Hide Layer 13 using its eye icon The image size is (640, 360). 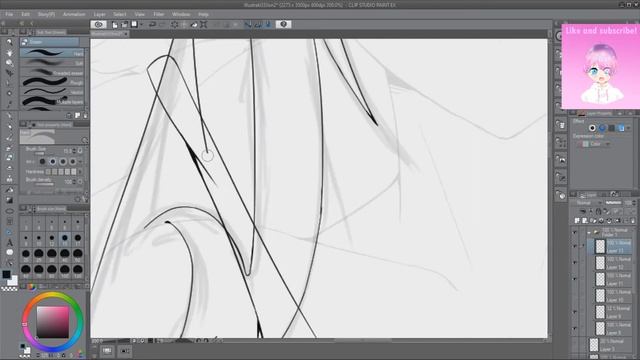pyautogui.click(x=575, y=247)
